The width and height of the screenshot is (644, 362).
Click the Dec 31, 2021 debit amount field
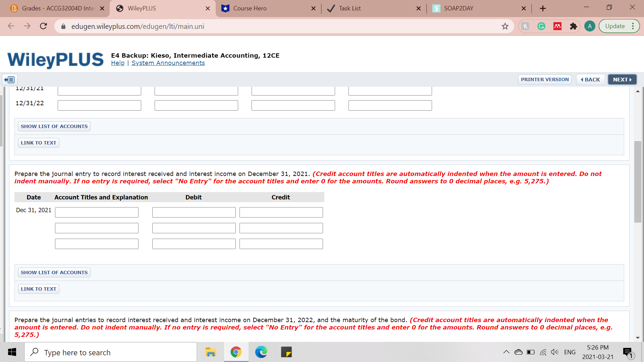click(194, 212)
